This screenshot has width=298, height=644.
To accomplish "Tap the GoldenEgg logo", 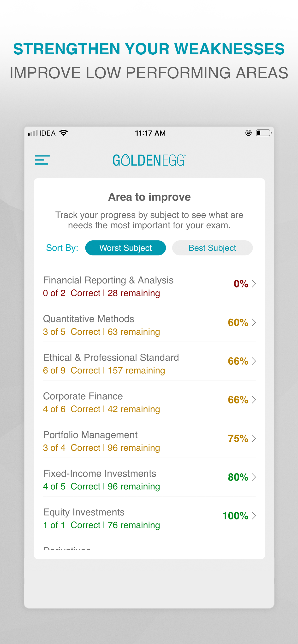I will (149, 160).
